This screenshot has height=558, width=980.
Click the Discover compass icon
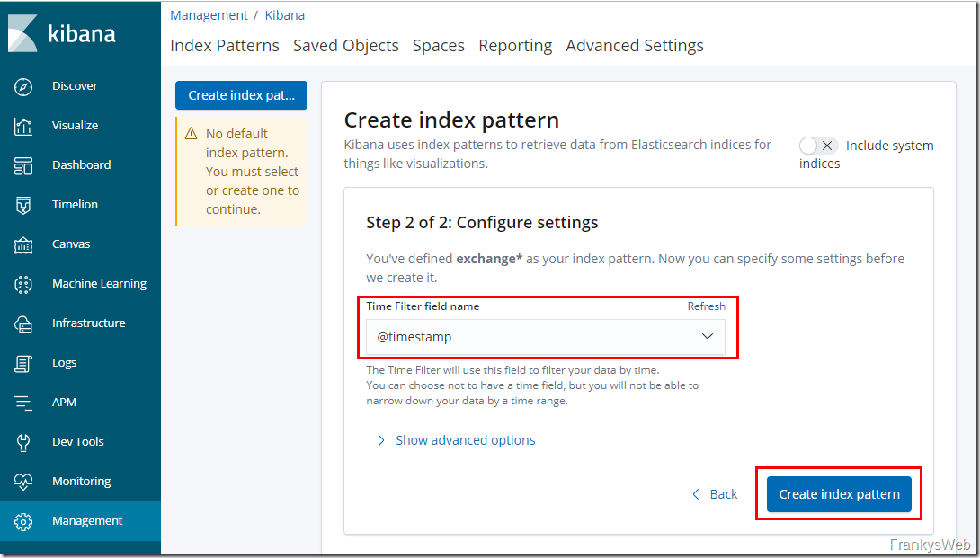pyautogui.click(x=24, y=86)
